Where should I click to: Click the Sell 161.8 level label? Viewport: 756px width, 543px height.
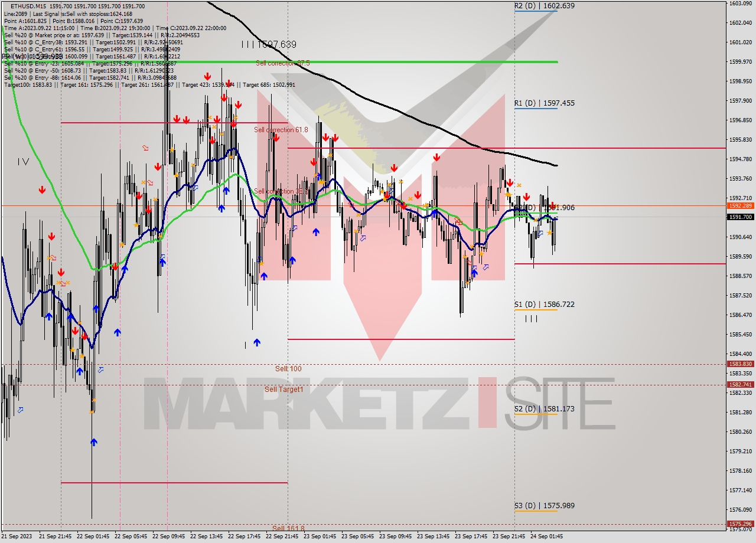coord(288,528)
